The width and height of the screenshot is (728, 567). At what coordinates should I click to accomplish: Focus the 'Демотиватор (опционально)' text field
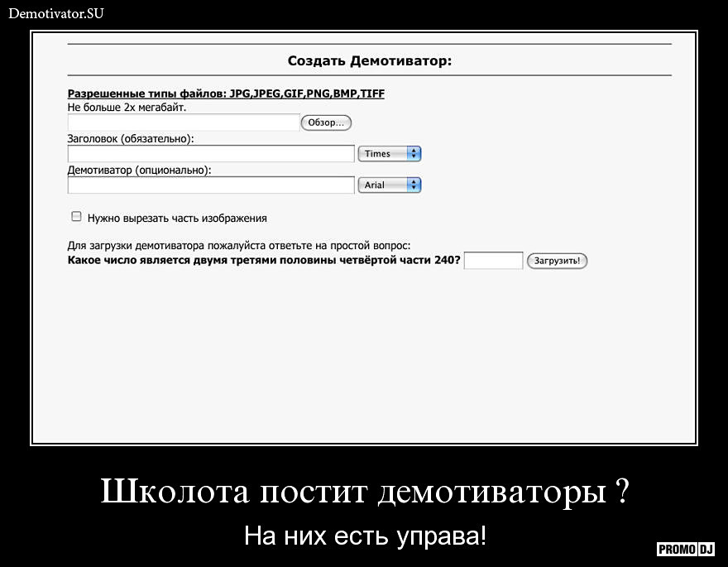210,185
